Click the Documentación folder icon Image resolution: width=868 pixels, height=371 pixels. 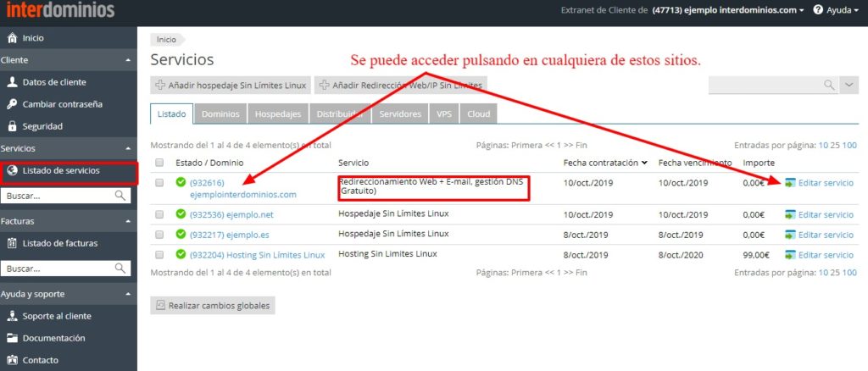pyautogui.click(x=12, y=338)
